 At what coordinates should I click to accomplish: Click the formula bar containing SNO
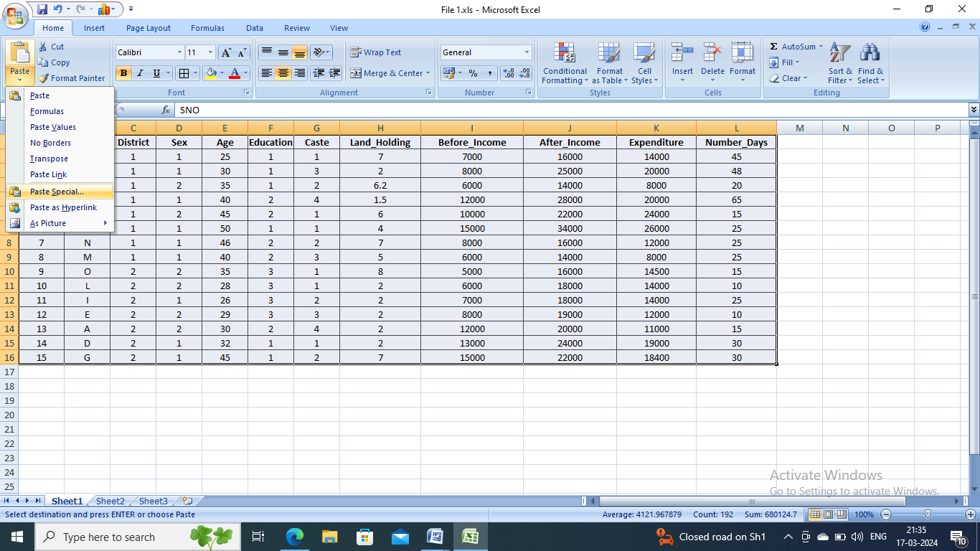coord(570,110)
